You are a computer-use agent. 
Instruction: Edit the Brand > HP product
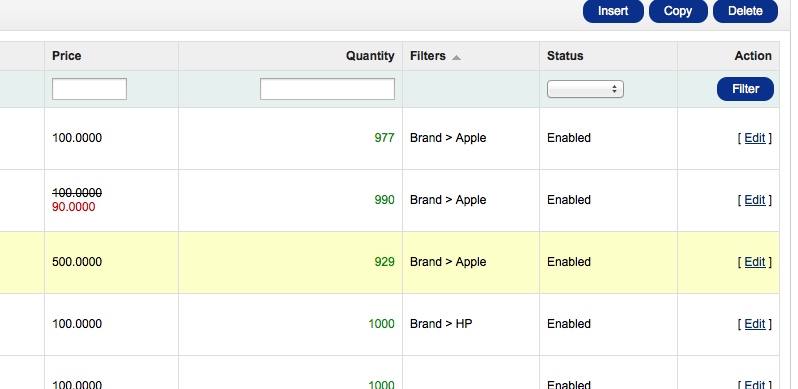[x=755, y=324]
